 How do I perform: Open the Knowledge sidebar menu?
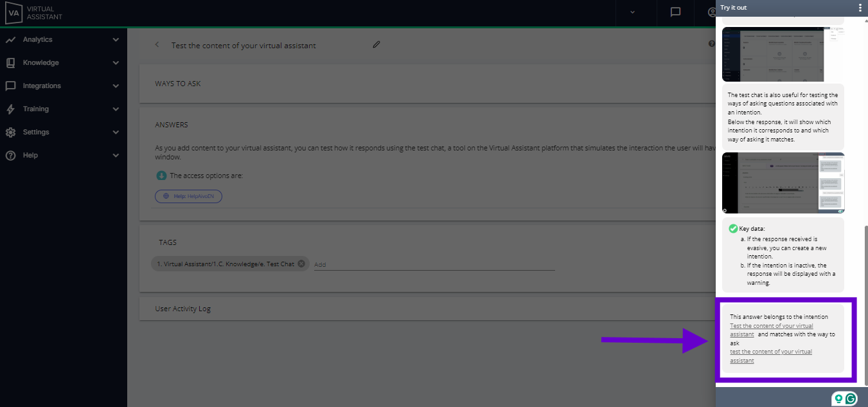click(64, 62)
